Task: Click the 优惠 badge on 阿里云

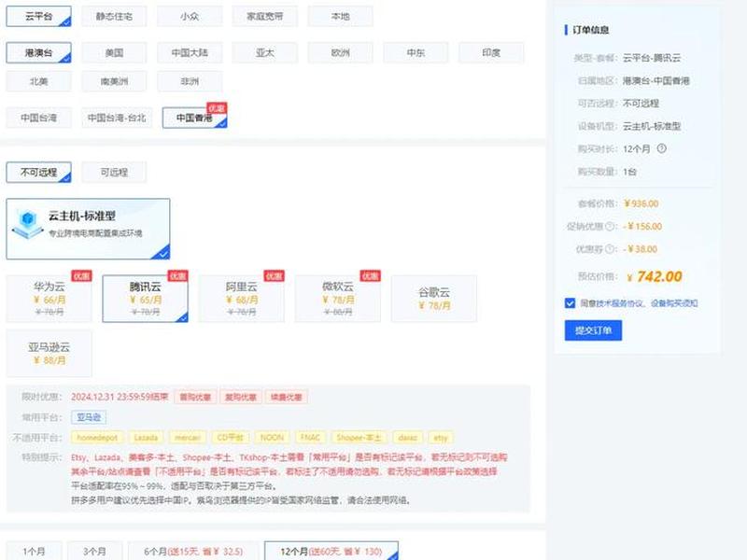Action: (274, 275)
